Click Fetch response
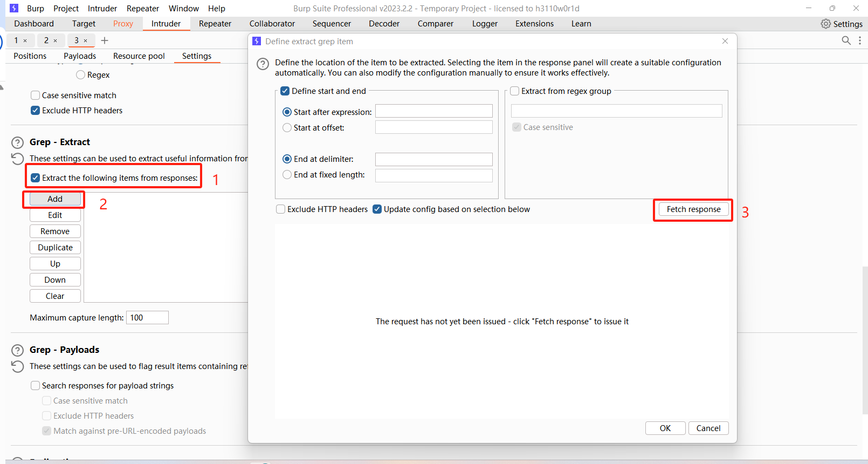Viewport: 868px width, 464px height. (693, 209)
